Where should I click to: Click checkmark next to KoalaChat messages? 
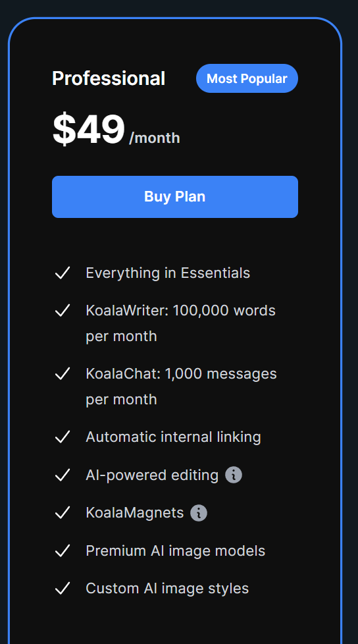click(x=63, y=374)
